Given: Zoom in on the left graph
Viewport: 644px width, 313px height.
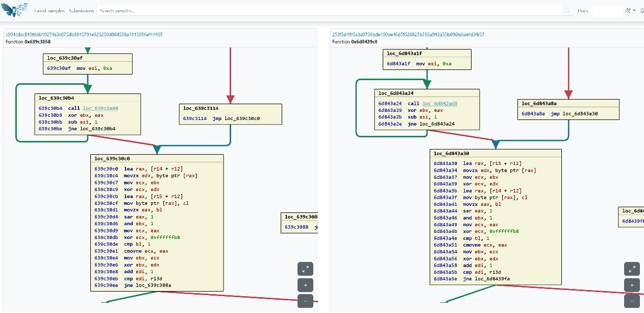Looking at the screenshot, I should click(305, 285).
